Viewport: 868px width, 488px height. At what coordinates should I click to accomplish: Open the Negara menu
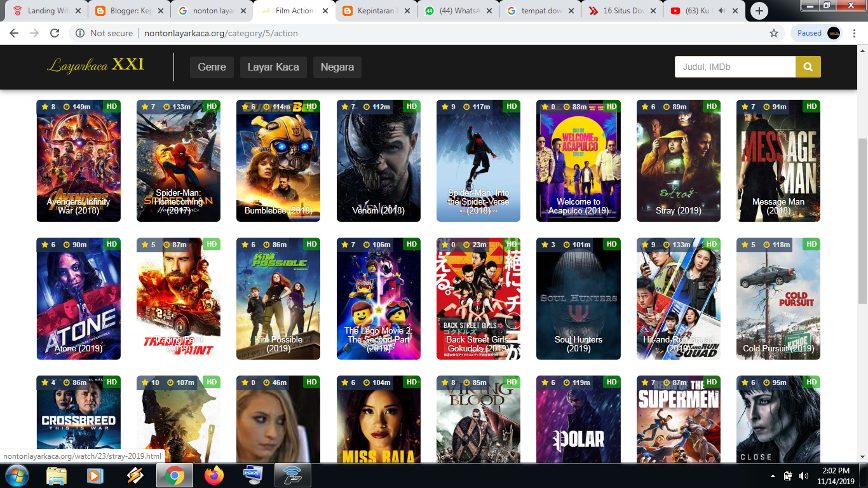[x=337, y=67]
